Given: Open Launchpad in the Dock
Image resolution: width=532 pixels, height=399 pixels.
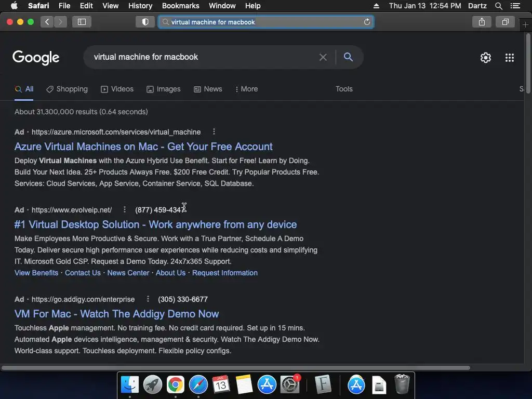Looking at the screenshot, I should coord(152,385).
